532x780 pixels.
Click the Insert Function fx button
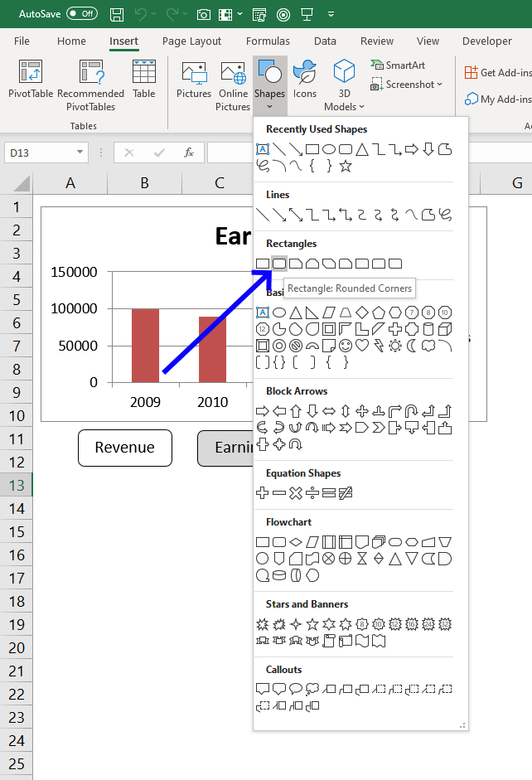click(x=189, y=153)
